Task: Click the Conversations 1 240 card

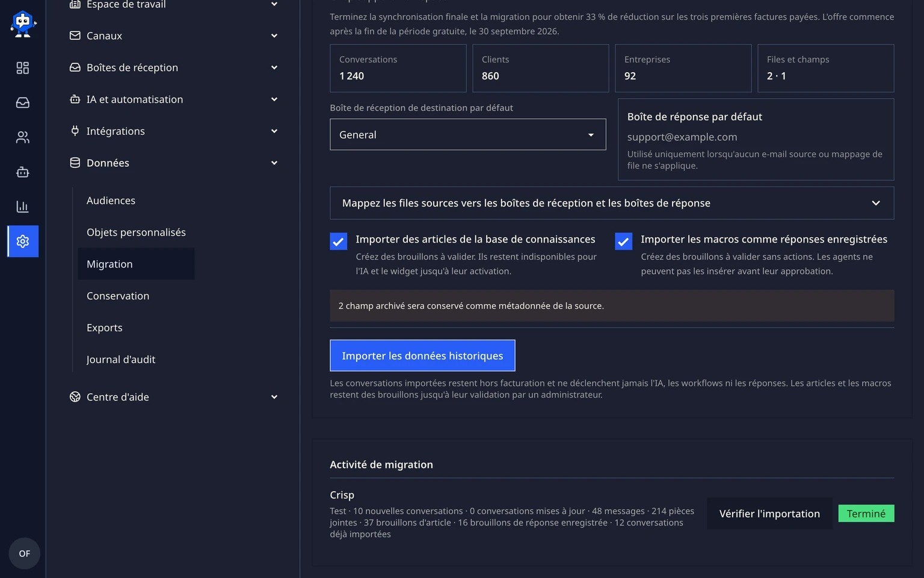Action: tap(398, 68)
